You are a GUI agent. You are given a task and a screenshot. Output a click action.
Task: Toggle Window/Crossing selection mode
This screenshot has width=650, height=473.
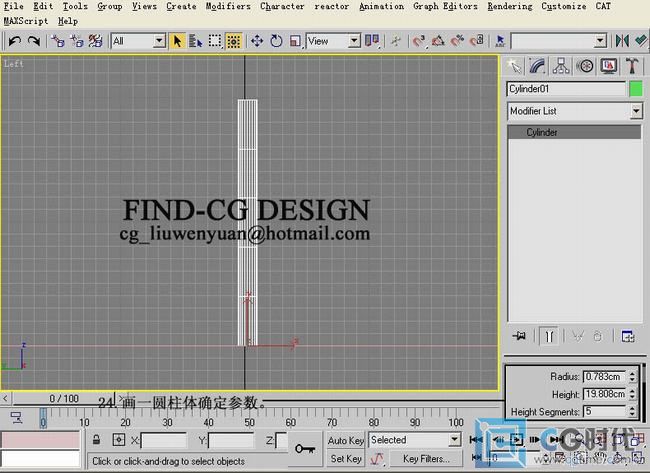pyautogui.click(x=234, y=41)
